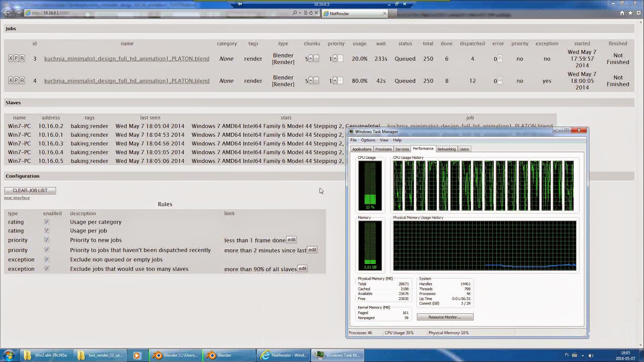This screenshot has height=362, width=644.
Task: Switch to Users tab in Task Manager
Action: pyautogui.click(x=464, y=149)
